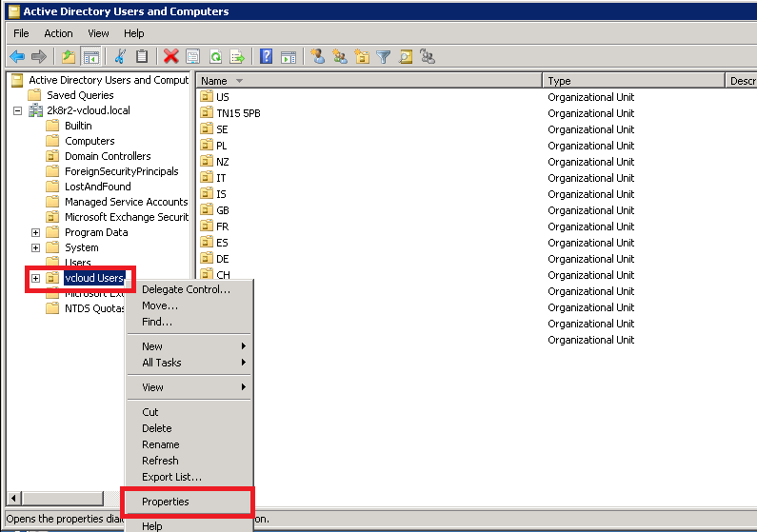Screen dimensions: 757x532
Task: Open filter options with the funnel icon
Action: click(x=384, y=57)
